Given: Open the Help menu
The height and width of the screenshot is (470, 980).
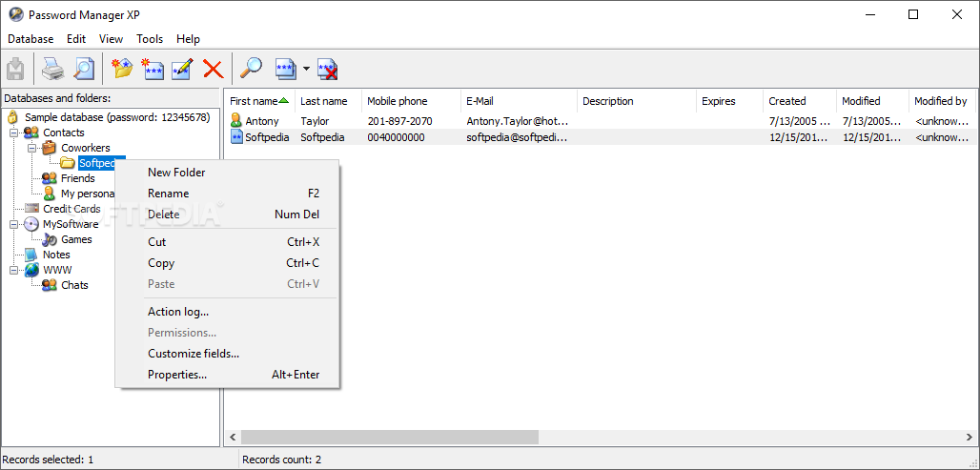Looking at the screenshot, I should click(188, 39).
